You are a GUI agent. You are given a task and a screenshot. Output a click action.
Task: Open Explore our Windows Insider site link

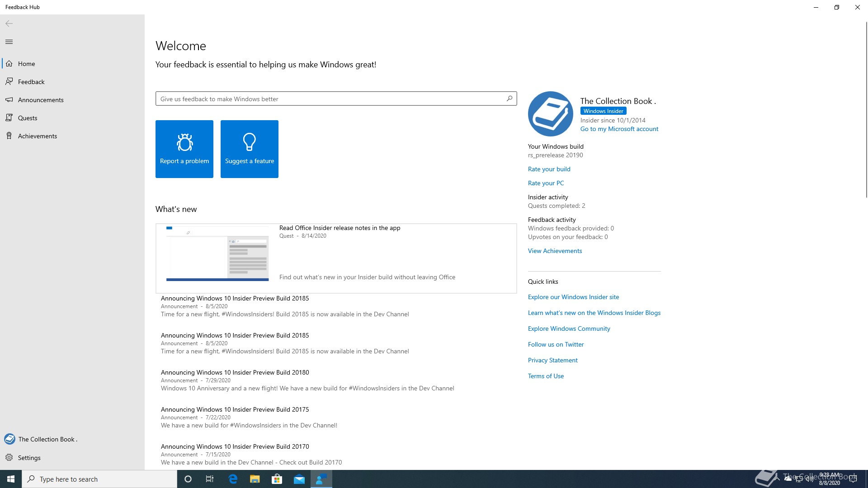(573, 297)
